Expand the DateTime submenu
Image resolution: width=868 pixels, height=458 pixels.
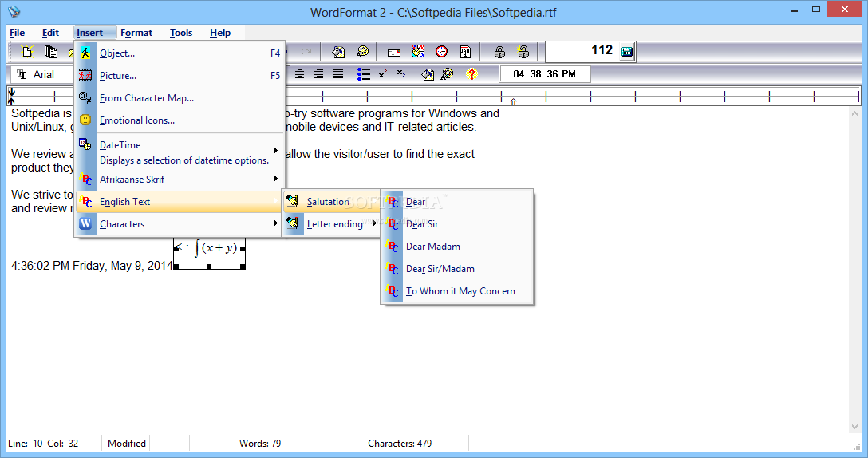coord(180,152)
